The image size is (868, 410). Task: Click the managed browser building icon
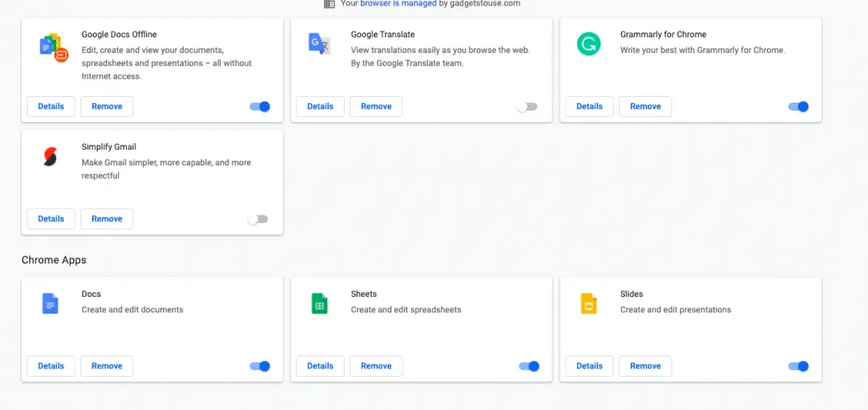pyautogui.click(x=329, y=4)
